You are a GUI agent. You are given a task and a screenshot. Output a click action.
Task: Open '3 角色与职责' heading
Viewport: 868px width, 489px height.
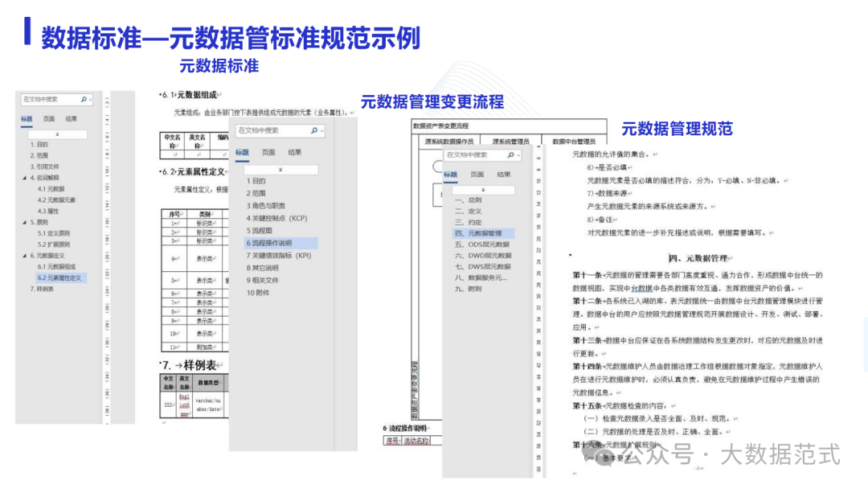266,206
